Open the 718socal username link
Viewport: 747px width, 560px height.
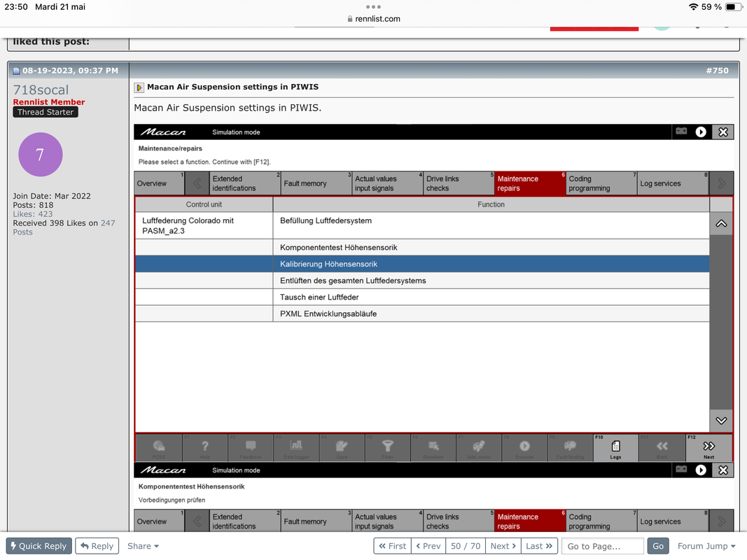click(41, 90)
